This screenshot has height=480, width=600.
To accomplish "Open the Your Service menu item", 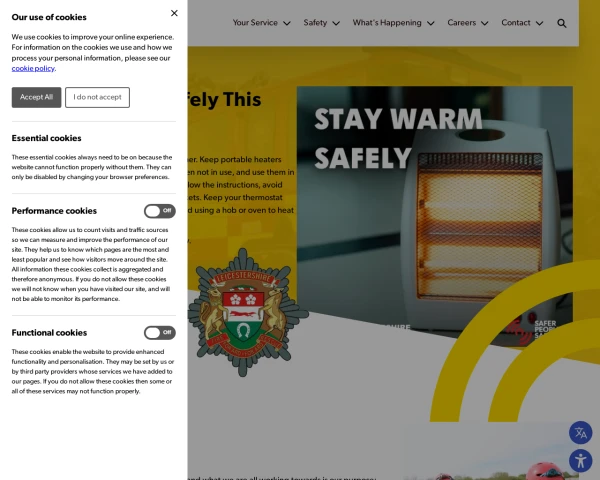I will click(x=255, y=23).
